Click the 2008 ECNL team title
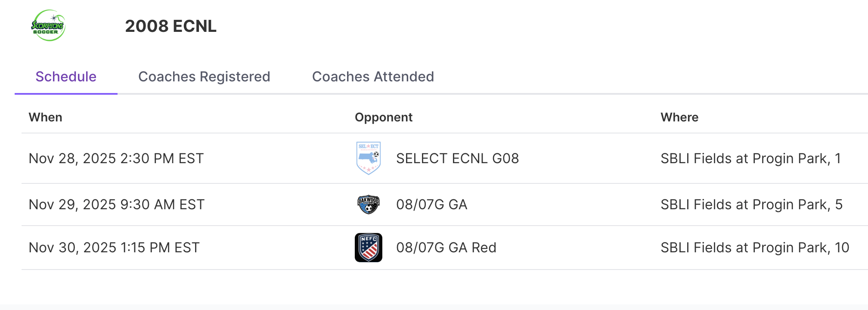 coord(170,26)
